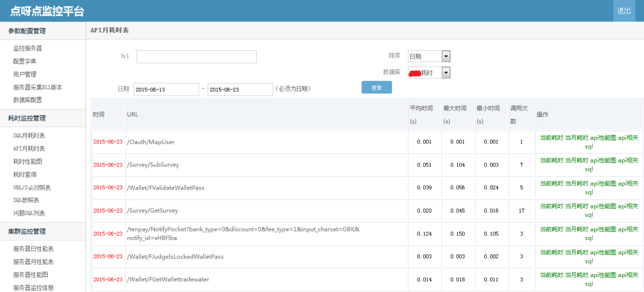This screenshot has height=292, width=644.
Task: Click 当月耗时 link for /Survey/SubSurvey row
Action: [x=577, y=161]
